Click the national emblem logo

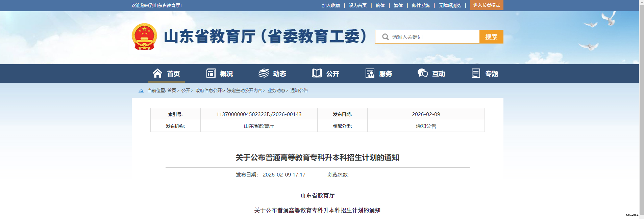point(144,37)
